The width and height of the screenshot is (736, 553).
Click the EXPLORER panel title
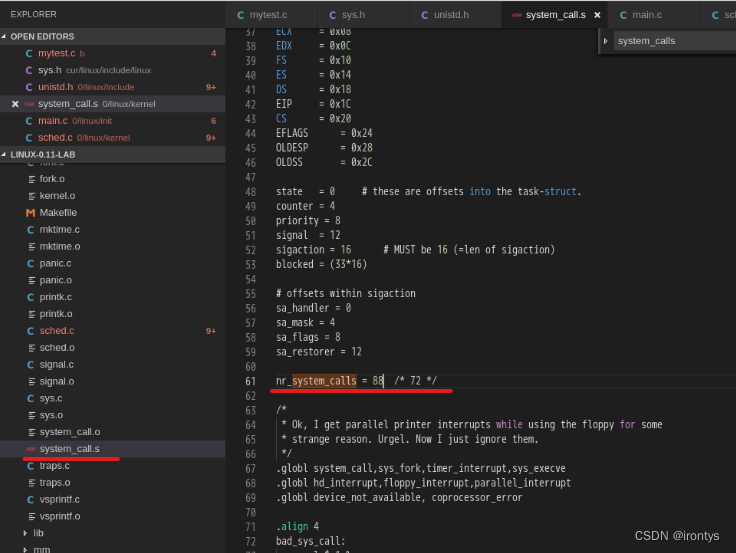click(33, 14)
